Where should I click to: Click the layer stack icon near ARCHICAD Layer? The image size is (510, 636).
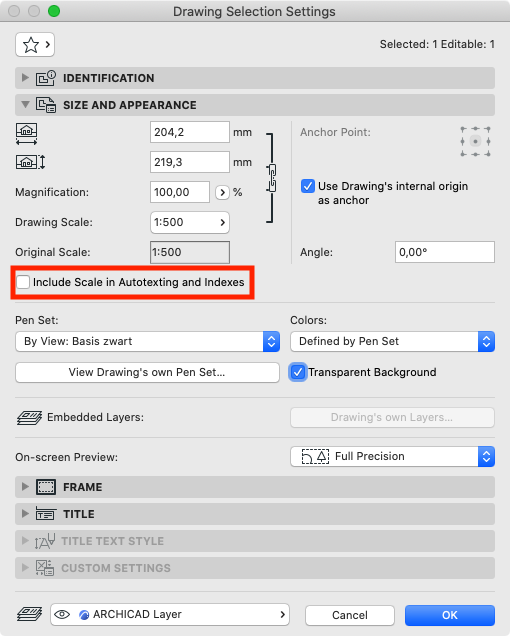coord(29,614)
